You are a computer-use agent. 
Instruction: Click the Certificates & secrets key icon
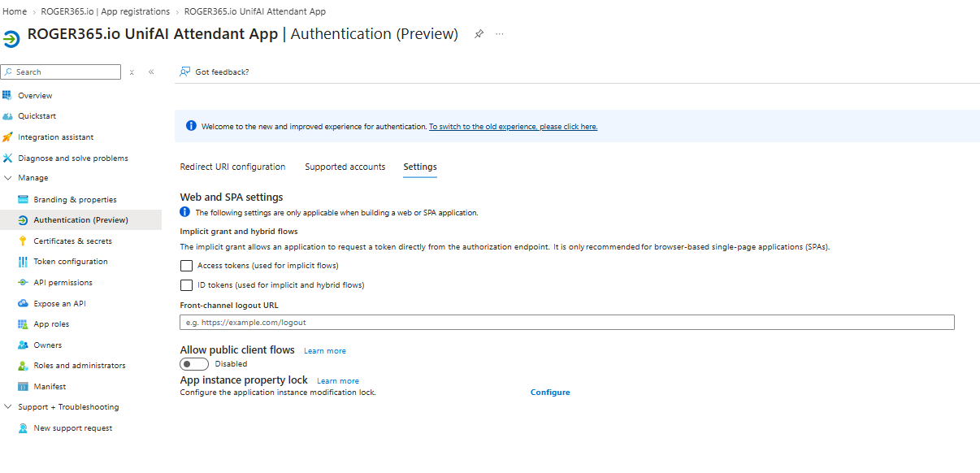(23, 241)
